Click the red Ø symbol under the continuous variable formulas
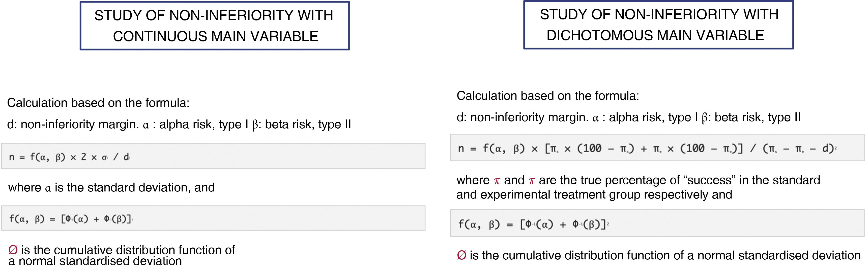Screen dimensions: 868x270 (x=13, y=250)
